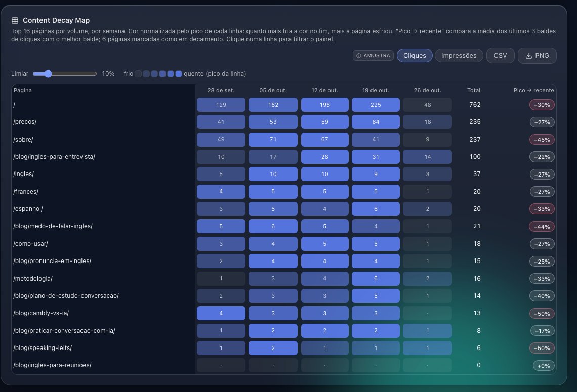Select the /blog/ingles-para-reunioes/ row
The image size is (577, 392).
(283, 365)
